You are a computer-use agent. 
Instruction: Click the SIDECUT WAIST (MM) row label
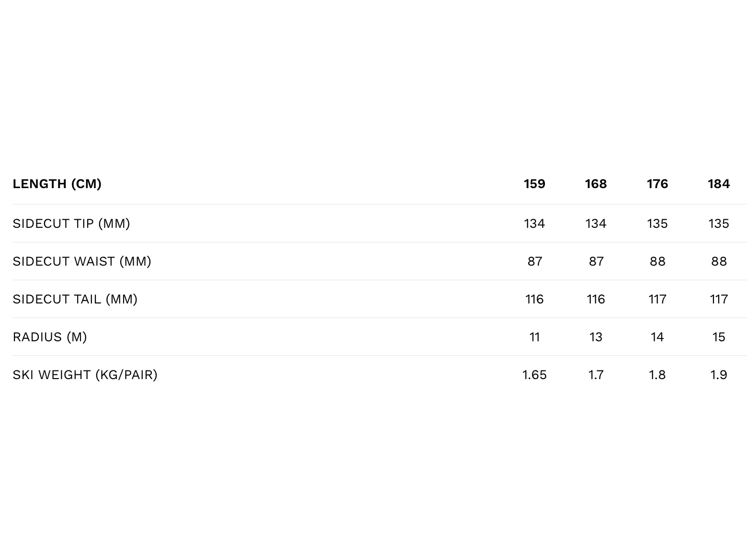[82, 261]
